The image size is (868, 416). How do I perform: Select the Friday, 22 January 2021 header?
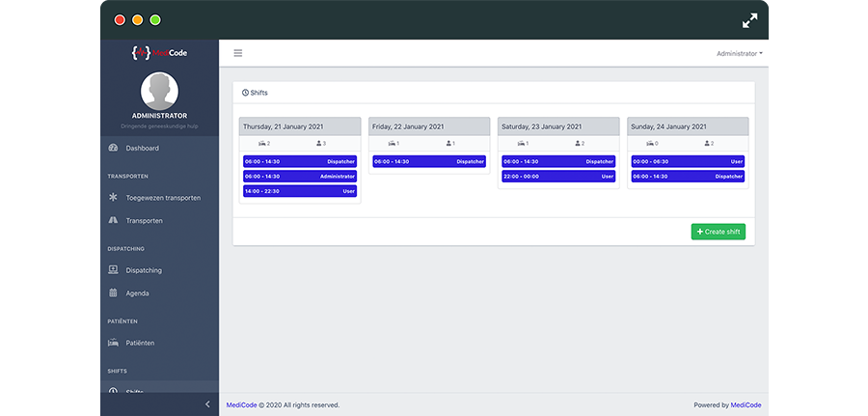click(429, 126)
